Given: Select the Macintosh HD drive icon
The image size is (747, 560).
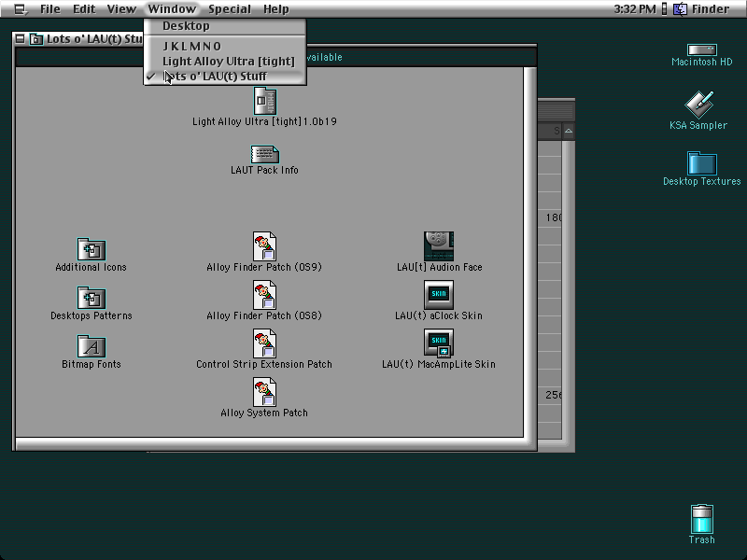Looking at the screenshot, I should click(702, 49).
